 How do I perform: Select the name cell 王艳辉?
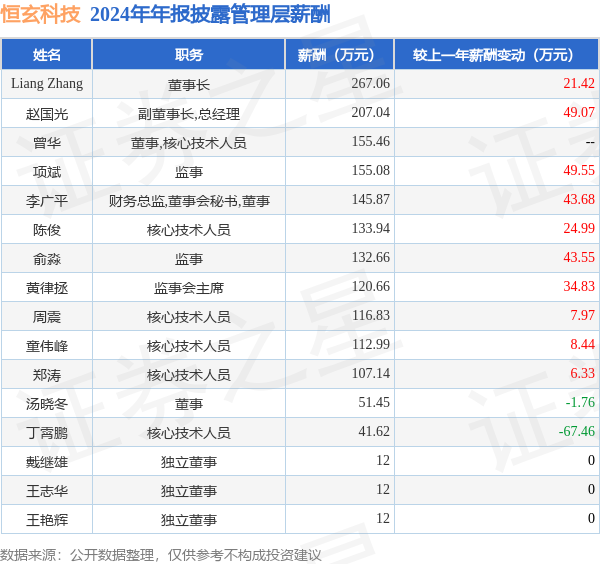[47, 520]
